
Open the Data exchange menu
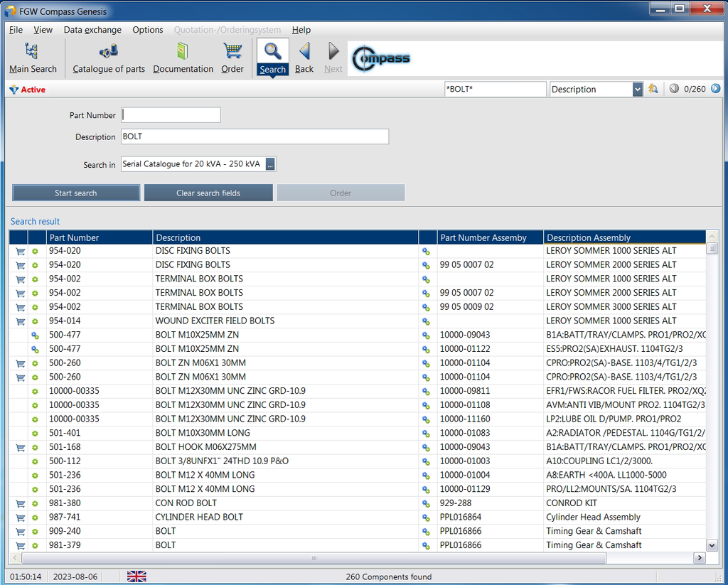pos(92,30)
